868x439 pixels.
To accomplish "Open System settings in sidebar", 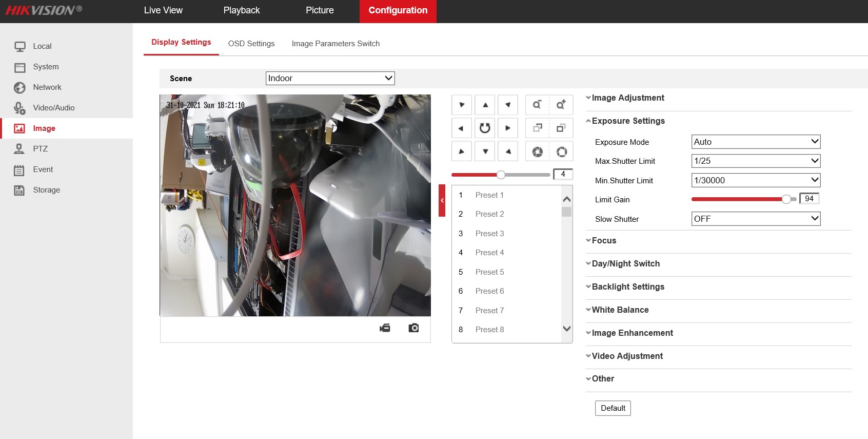I will (x=66, y=67).
